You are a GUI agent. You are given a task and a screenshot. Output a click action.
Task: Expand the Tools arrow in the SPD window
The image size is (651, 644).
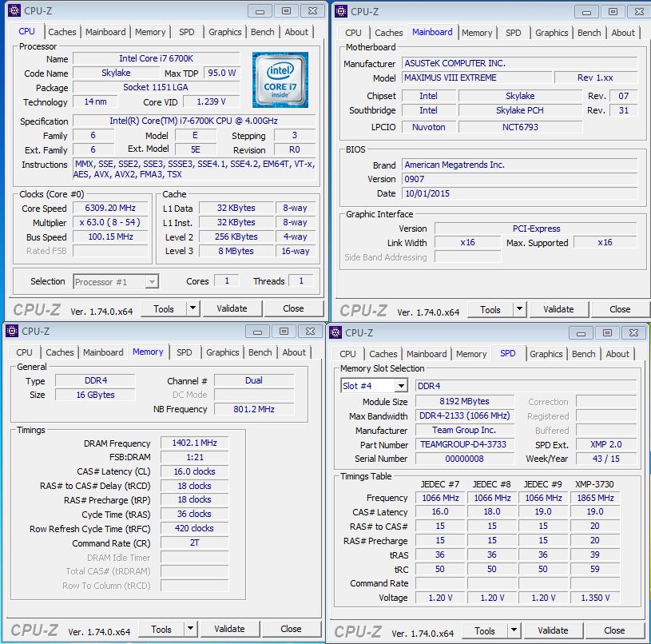pyautogui.click(x=514, y=630)
